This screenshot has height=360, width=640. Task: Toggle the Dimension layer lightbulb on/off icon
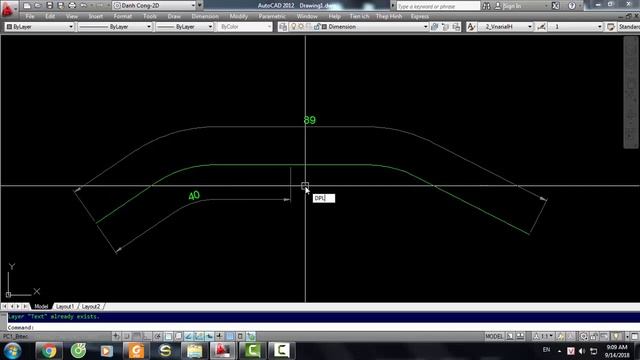[293, 27]
